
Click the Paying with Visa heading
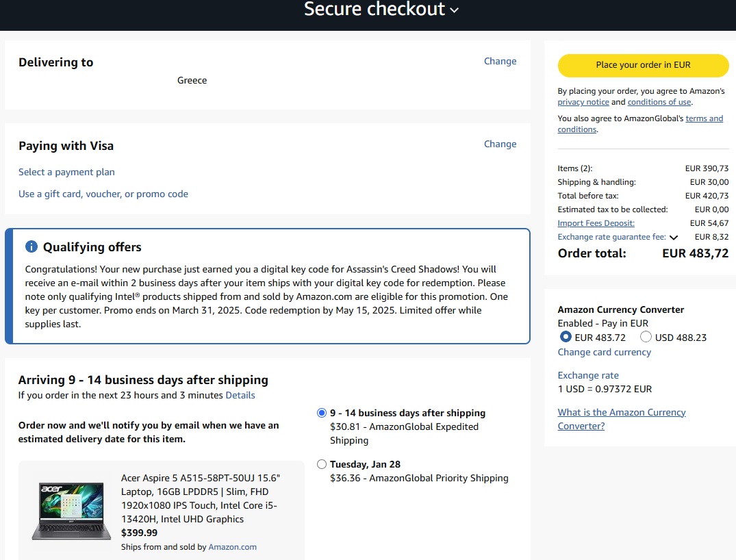pyautogui.click(x=66, y=146)
